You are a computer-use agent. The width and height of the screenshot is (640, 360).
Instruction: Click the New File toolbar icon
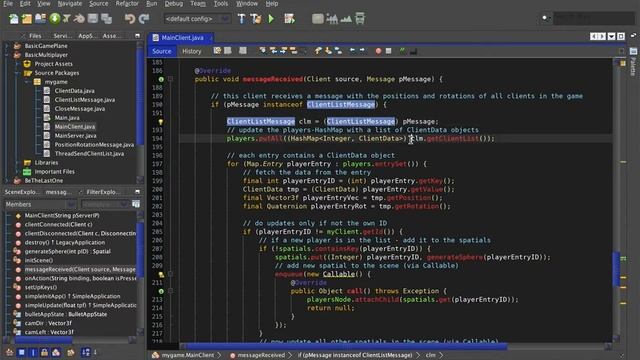tap(14, 19)
